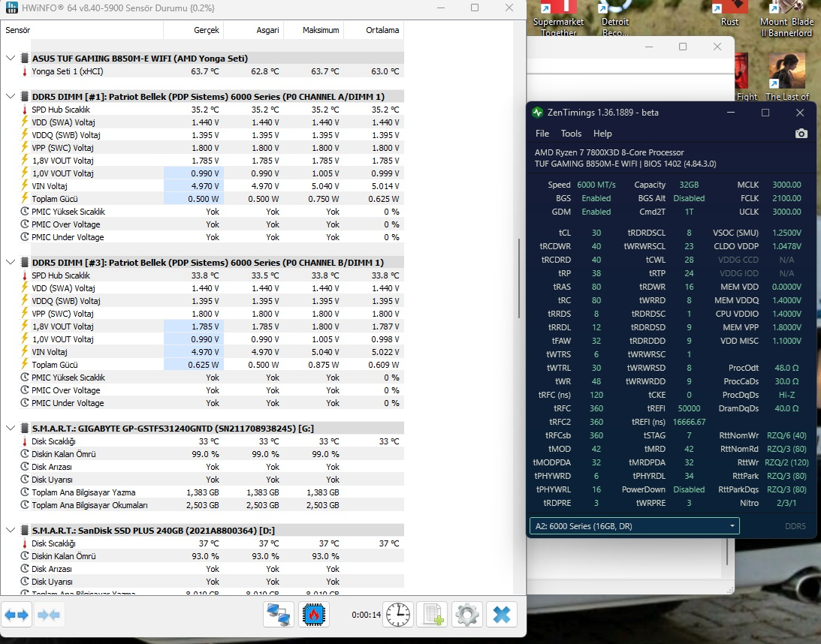821x644 pixels.
Task: Collapse the ASUS TUF GAMING B850M-E group
Action: tap(11, 58)
